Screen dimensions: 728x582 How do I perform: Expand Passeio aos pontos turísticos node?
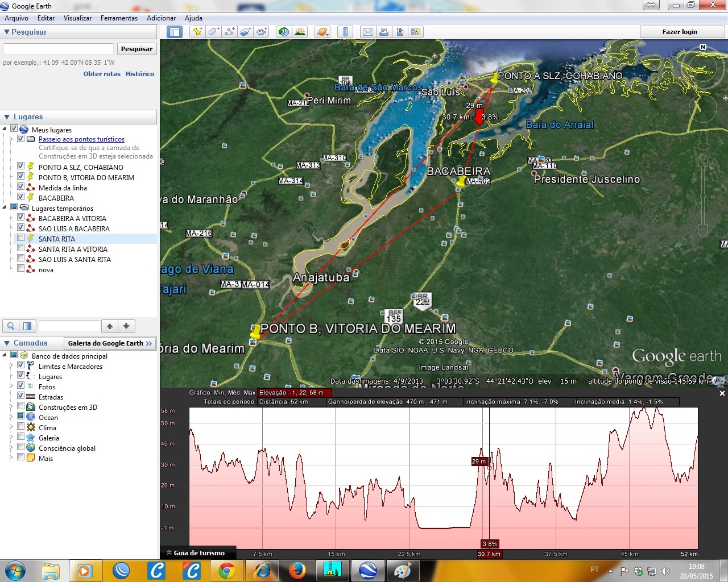[x=11, y=139]
